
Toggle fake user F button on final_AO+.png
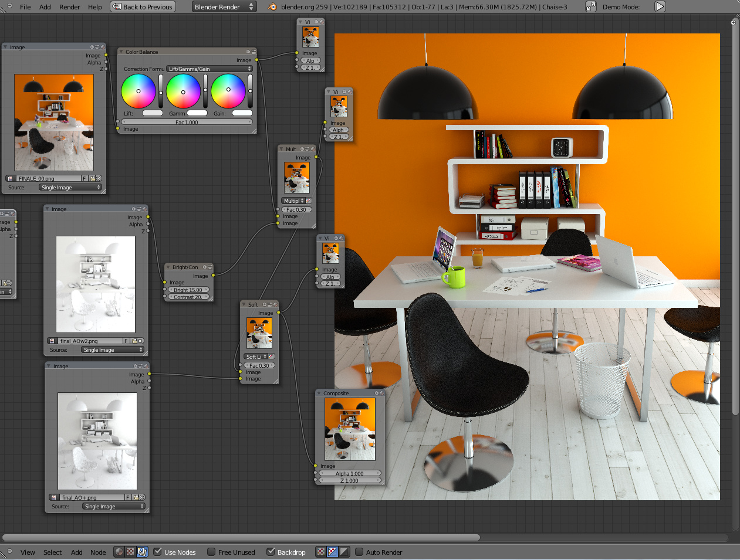[128, 497]
